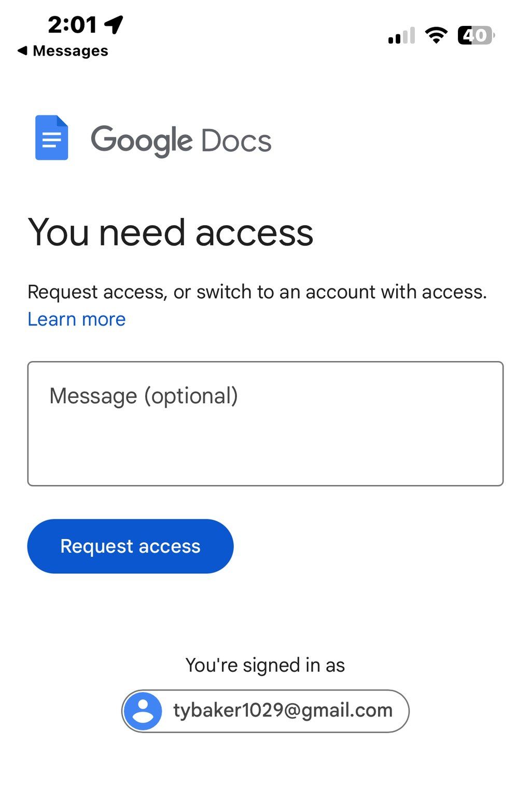Tap the battery level indicator
The height and width of the screenshot is (812, 531).
coord(476,35)
